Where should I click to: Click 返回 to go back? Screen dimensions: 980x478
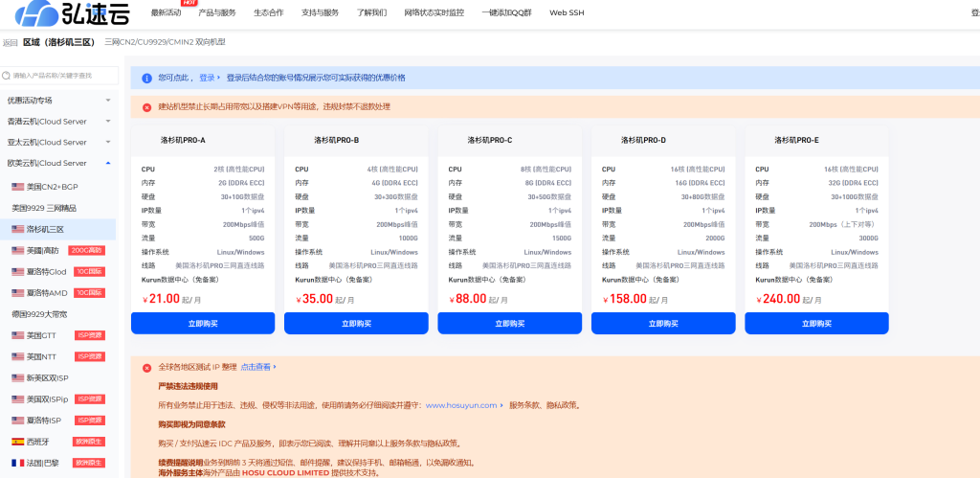point(10,43)
